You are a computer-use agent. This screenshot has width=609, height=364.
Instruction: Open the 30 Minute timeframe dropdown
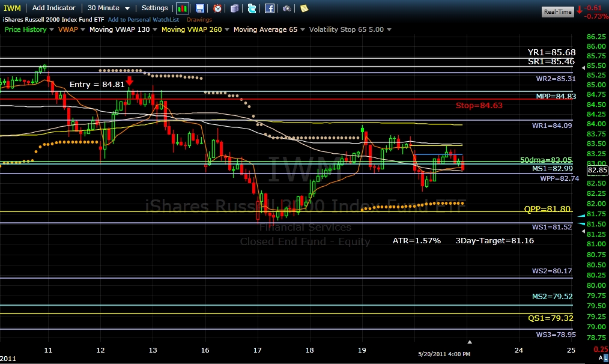108,8
